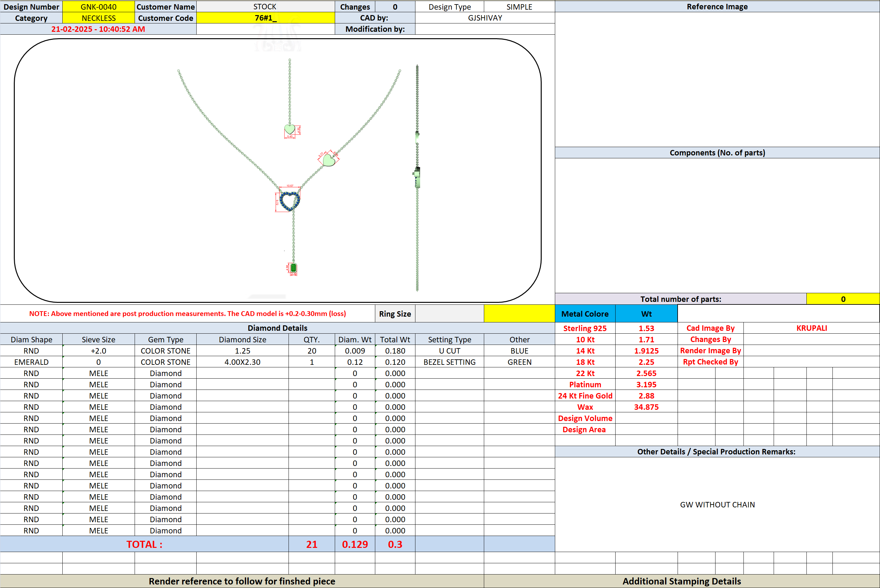Viewport: 880px width, 588px height.
Task: Click the Setting Type column header
Action: click(x=449, y=339)
